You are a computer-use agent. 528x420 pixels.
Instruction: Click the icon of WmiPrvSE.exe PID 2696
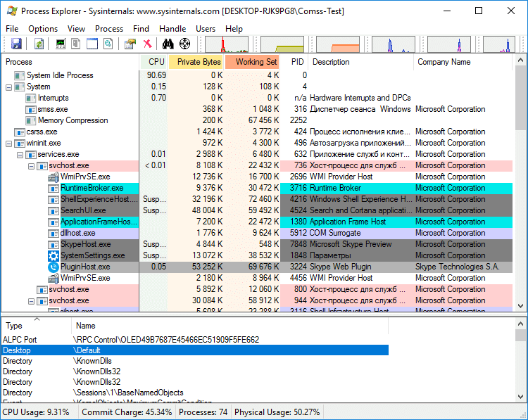click(x=54, y=177)
